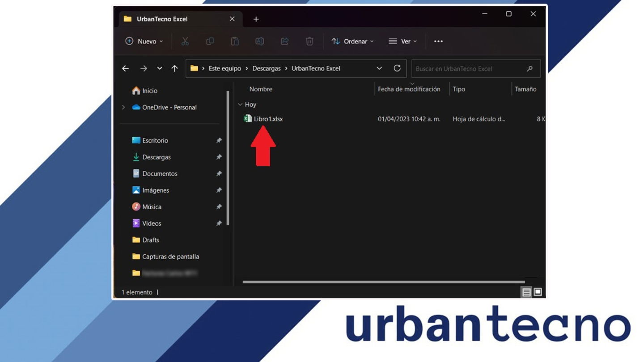Viewport: 644px width, 362px height.
Task: Open Documentos in quick access
Action: coord(155,173)
